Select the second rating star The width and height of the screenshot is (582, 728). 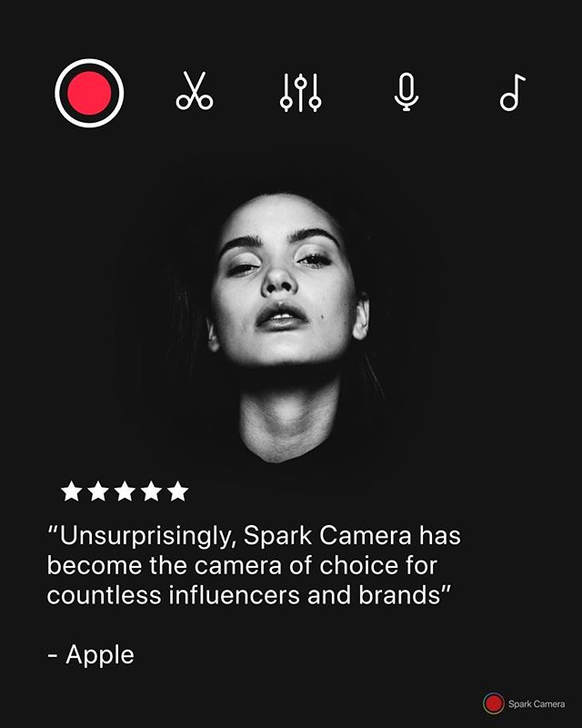(98, 491)
